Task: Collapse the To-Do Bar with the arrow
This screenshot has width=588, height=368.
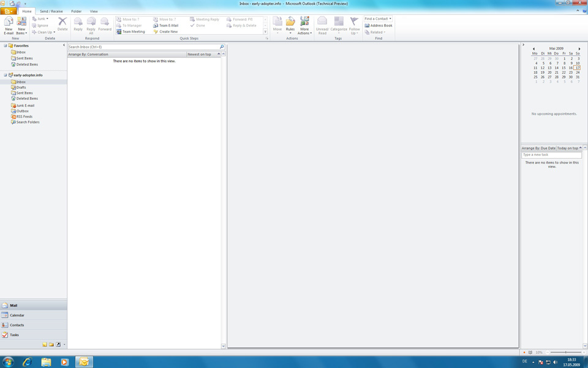Action: (x=523, y=45)
